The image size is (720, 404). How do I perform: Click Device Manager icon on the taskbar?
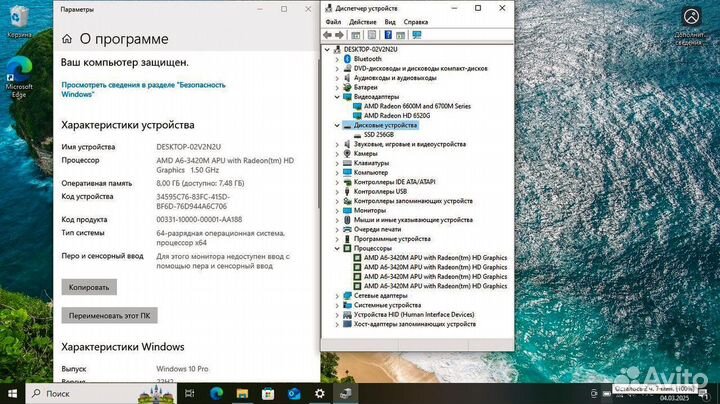point(346,393)
